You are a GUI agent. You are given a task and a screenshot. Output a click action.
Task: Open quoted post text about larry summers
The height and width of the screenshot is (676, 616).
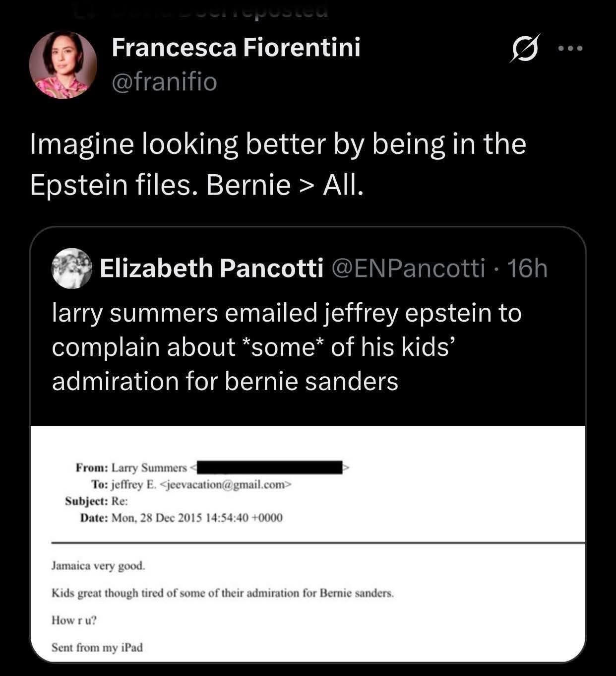[287, 347]
